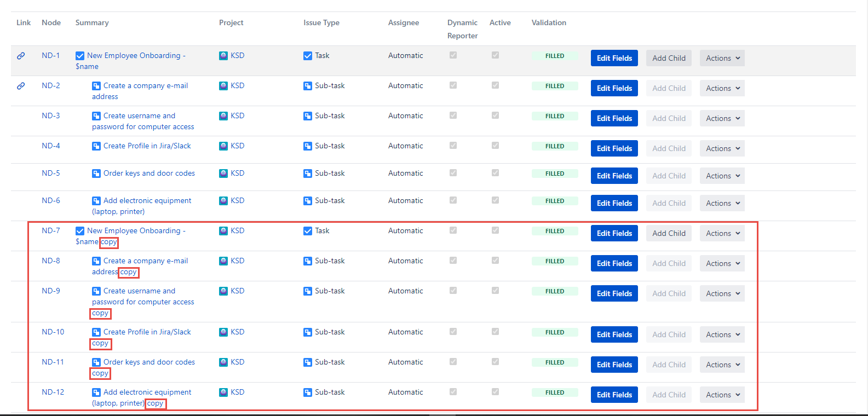Click the link icon in the ND-2 row
This screenshot has height=416, width=868.
pyautogui.click(x=21, y=86)
